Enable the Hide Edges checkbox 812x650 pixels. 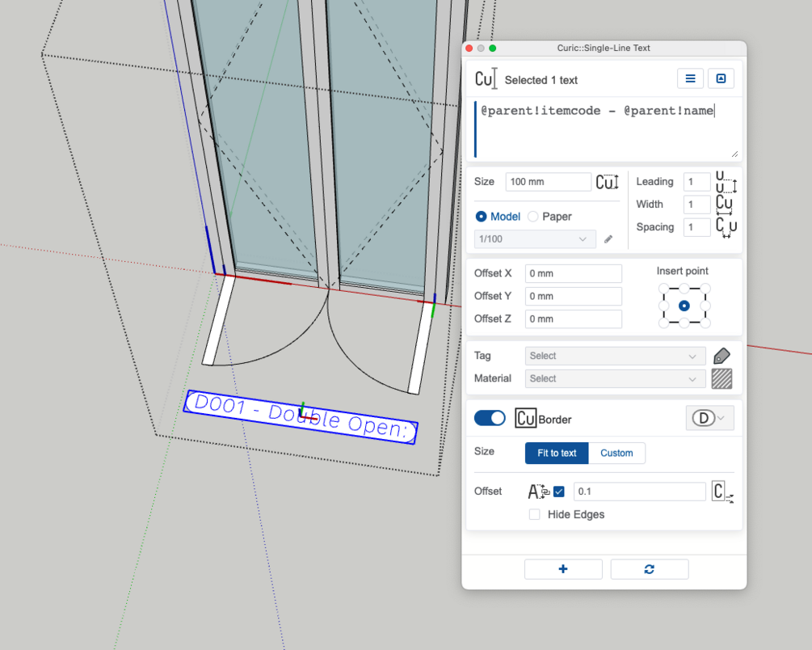tap(535, 514)
